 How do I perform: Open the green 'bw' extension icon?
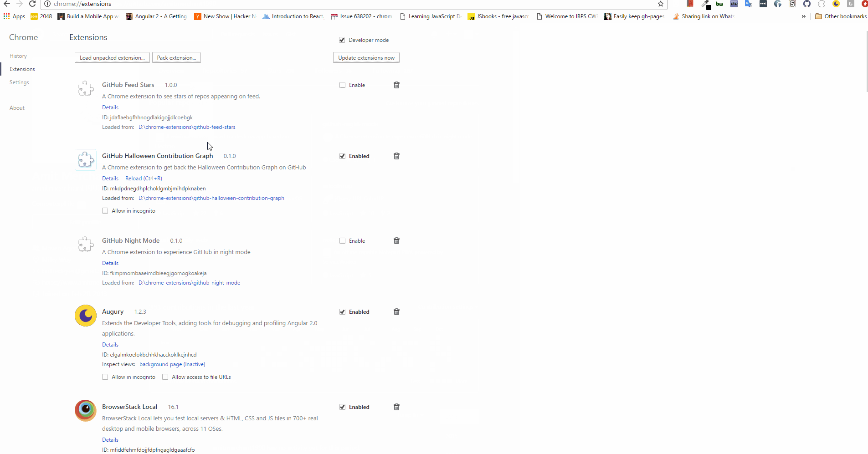click(x=719, y=4)
